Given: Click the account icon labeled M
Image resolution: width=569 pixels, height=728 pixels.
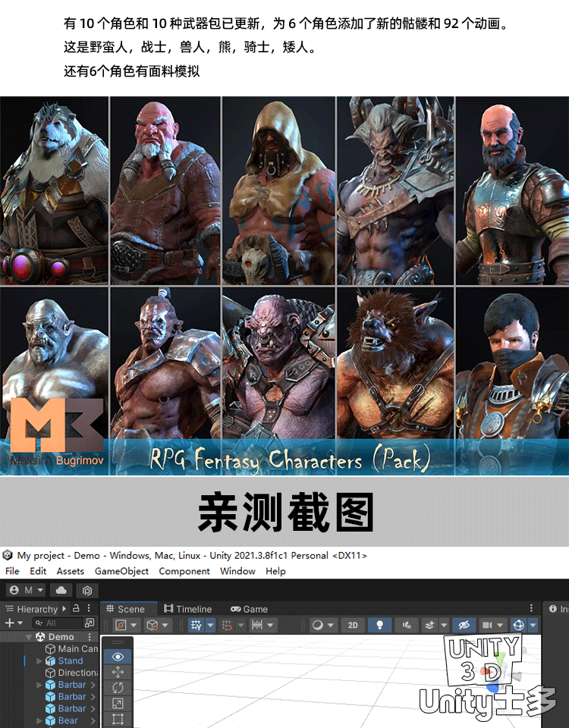Looking at the screenshot, I should [14, 590].
